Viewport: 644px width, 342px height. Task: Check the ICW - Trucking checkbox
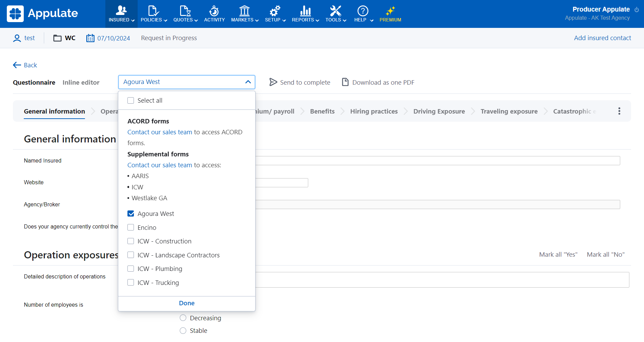[130, 282]
